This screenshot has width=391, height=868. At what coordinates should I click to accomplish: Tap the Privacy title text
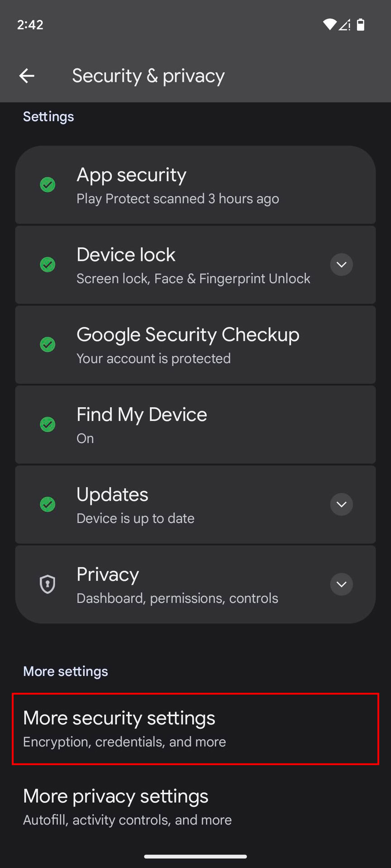click(108, 575)
